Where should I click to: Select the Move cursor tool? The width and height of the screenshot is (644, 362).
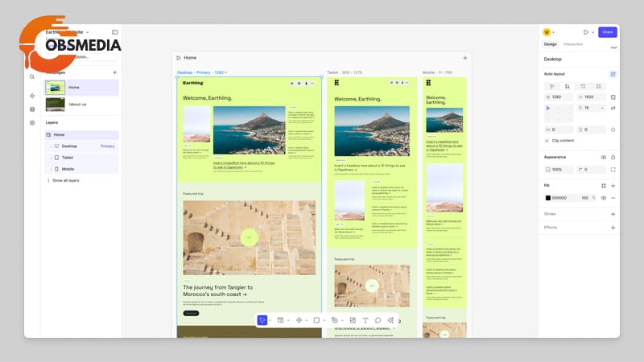[x=262, y=320]
